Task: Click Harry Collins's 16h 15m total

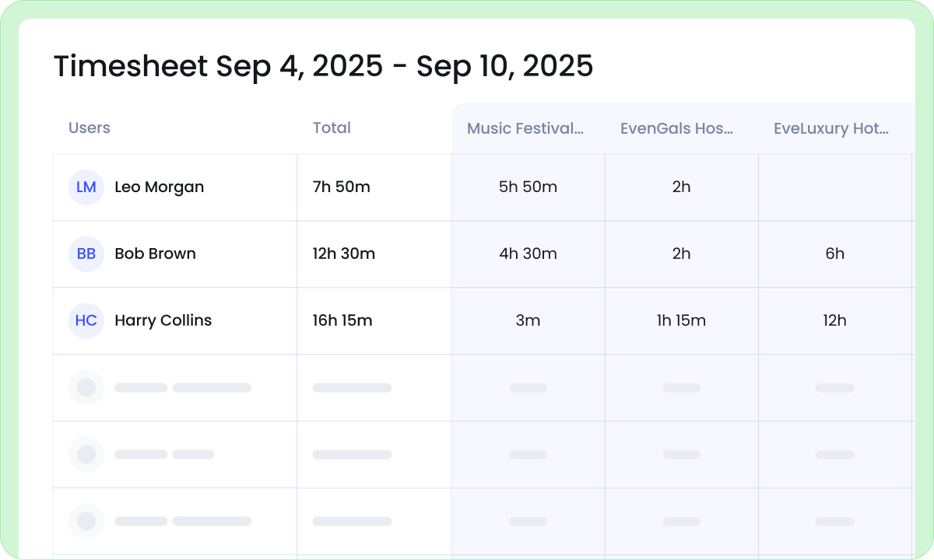Action: [x=342, y=321]
